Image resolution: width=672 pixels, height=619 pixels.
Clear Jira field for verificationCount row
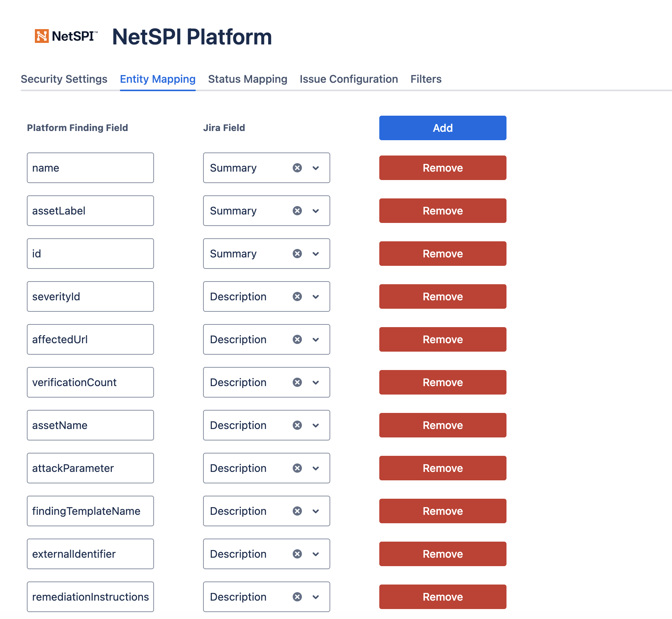click(297, 382)
